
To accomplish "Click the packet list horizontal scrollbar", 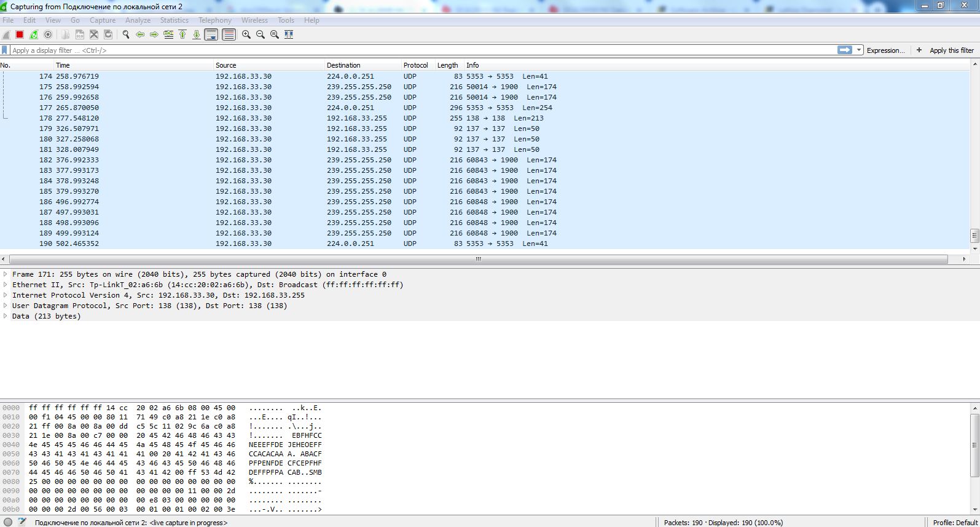I will (x=479, y=259).
